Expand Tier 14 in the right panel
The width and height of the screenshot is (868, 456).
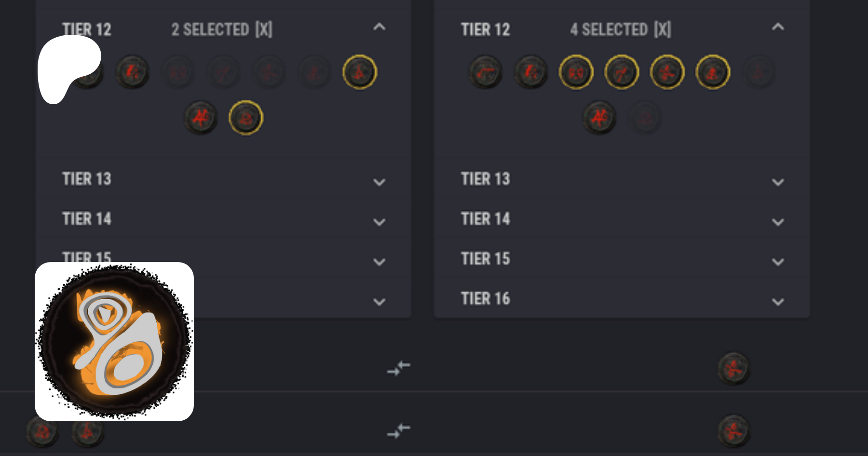[777, 222]
